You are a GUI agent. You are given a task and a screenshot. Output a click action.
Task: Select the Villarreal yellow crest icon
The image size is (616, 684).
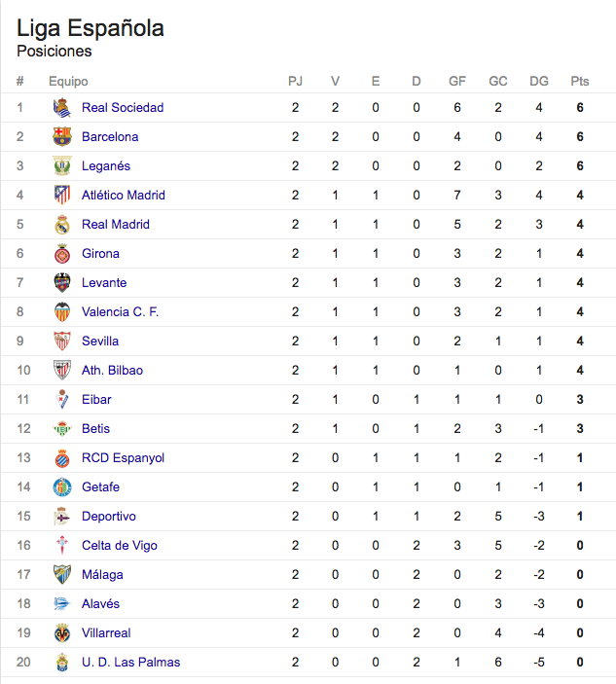point(62,633)
